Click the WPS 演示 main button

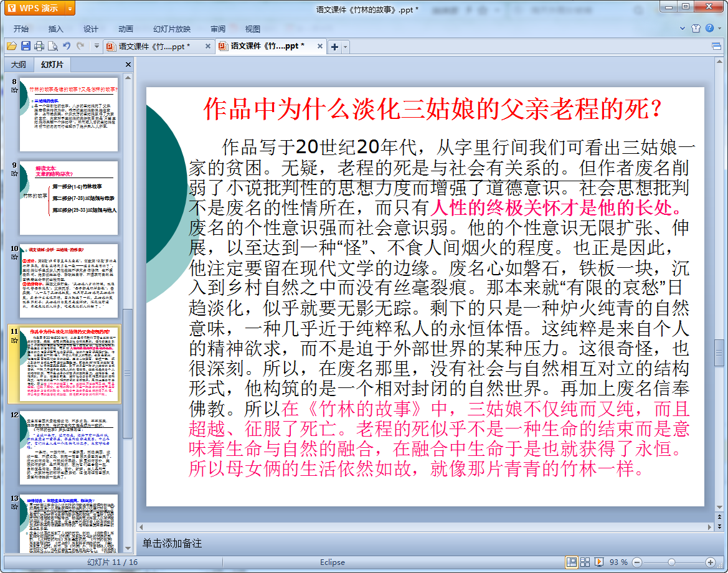point(35,8)
